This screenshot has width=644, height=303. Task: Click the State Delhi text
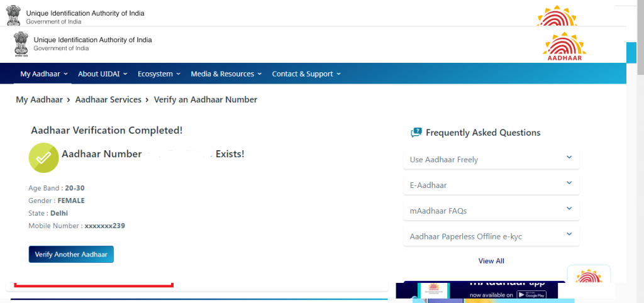[x=48, y=214]
